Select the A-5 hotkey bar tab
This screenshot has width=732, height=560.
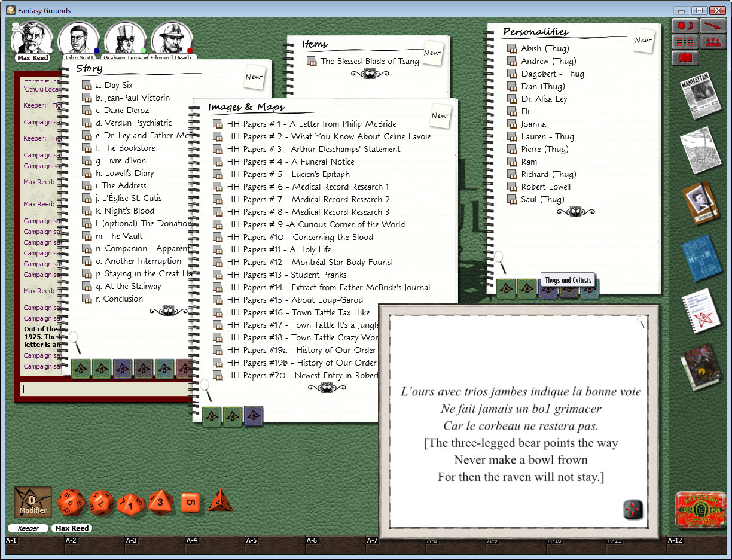pos(251,540)
